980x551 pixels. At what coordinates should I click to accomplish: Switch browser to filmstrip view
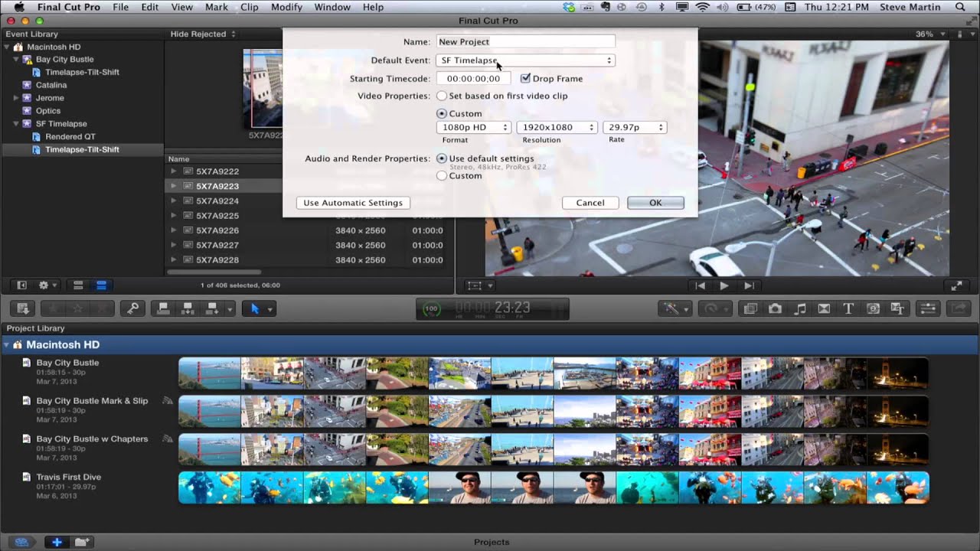(78, 285)
